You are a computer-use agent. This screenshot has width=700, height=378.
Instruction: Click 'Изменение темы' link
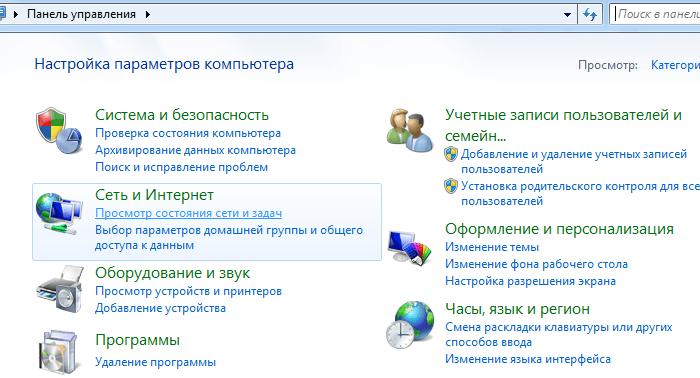492,247
